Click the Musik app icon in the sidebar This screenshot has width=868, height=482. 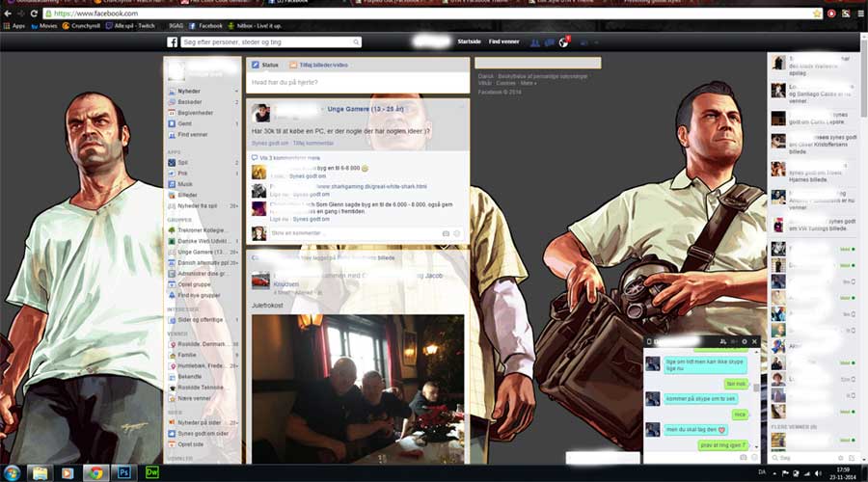coord(172,184)
